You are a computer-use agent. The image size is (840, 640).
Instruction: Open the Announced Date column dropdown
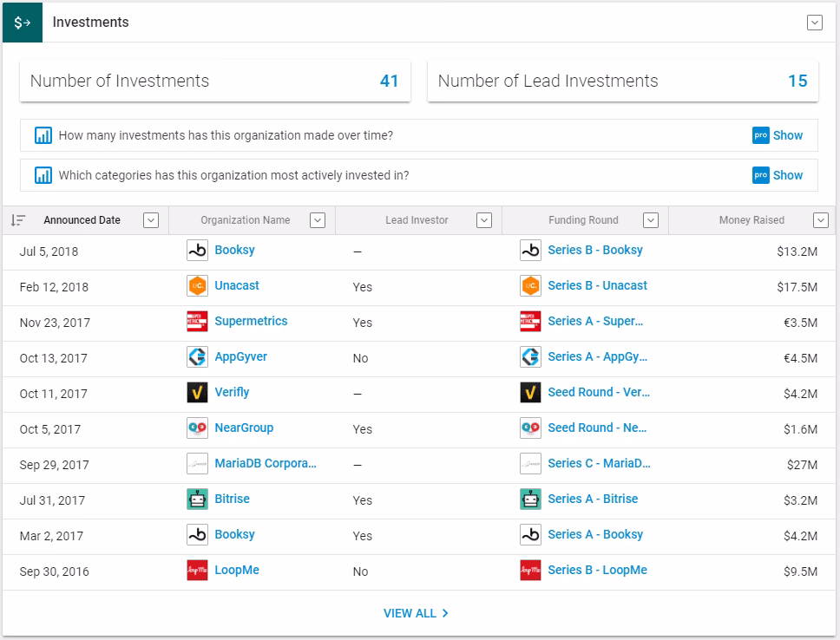151,220
